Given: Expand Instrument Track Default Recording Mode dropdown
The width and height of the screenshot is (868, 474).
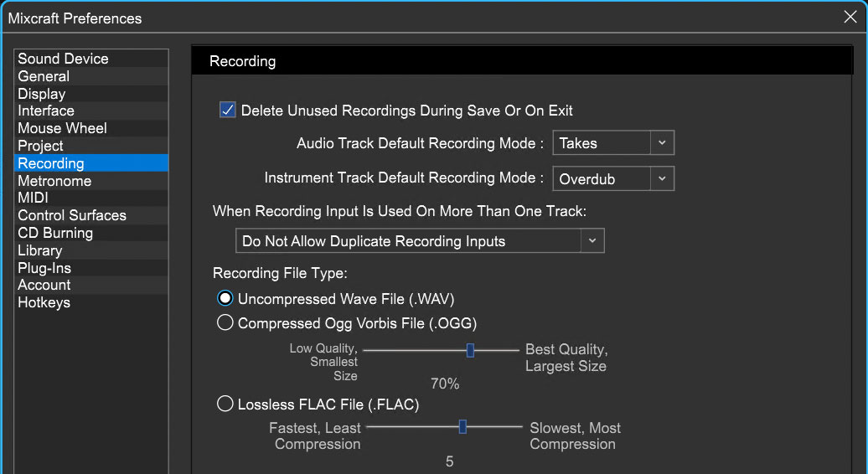Looking at the screenshot, I should point(613,178).
